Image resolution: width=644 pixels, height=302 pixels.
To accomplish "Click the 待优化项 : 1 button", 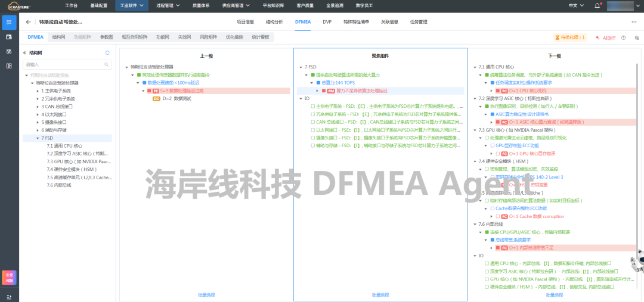I will [570, 37].
